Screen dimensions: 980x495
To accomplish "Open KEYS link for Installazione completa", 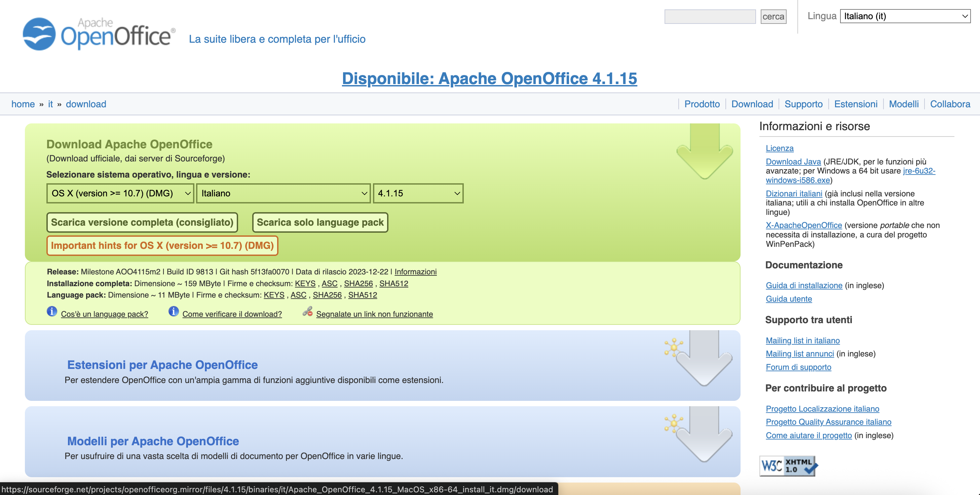I will point(305,283).
